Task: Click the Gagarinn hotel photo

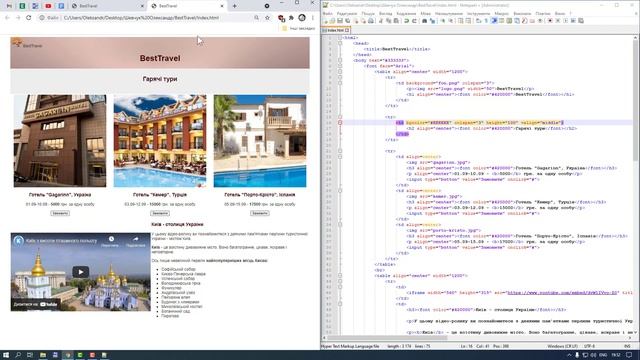Action: pos(60,141)
